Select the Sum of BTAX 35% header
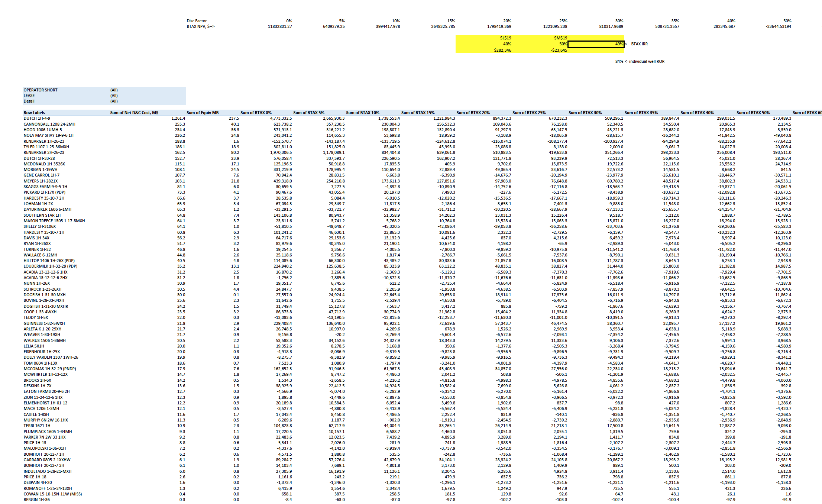Viewport: 822px width, 504px height. pos(641,113)
